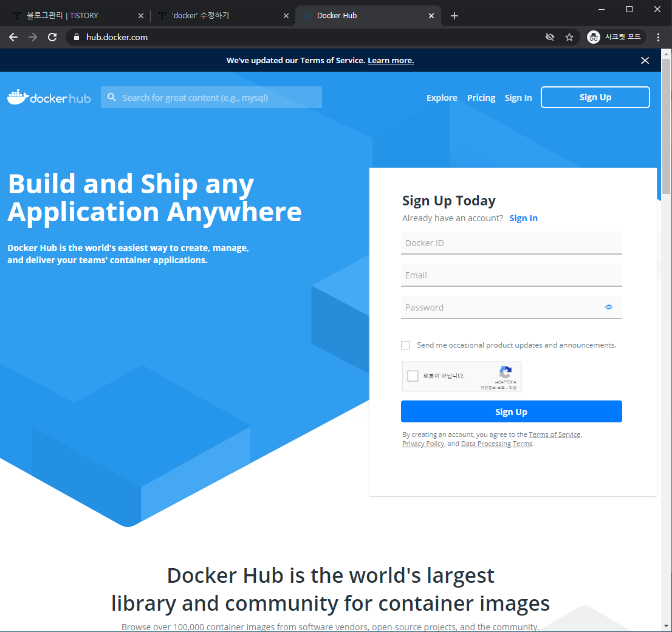Click the scrollbar down arrow
This screenshot has width=672, height=632.
point(666,627)
